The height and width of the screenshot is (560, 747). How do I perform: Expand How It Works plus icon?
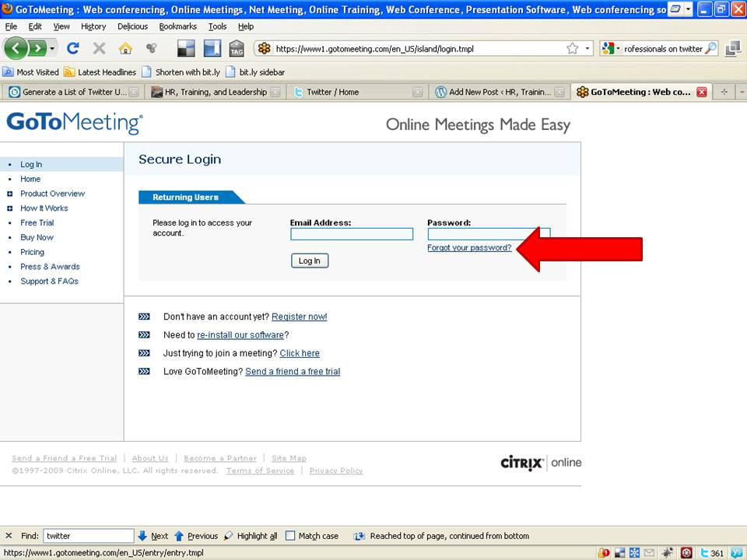(9, 208)
